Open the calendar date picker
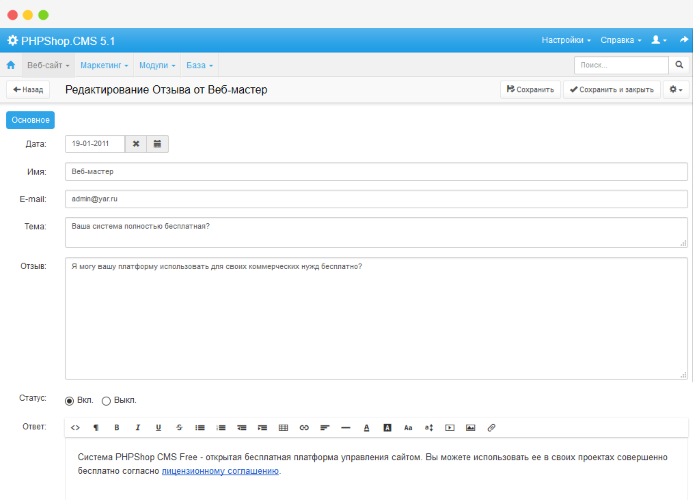This screenshot has width=693, height=500. [157, 144]
